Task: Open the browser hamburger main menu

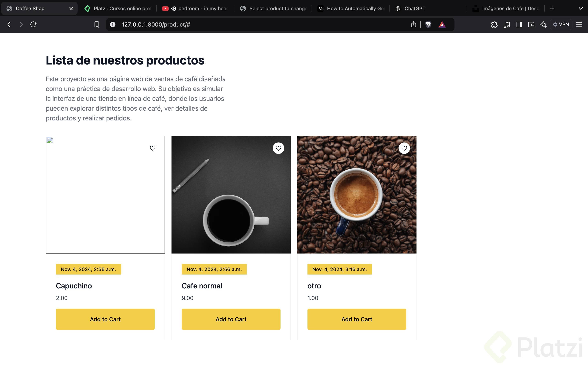Action: point(579,24)
